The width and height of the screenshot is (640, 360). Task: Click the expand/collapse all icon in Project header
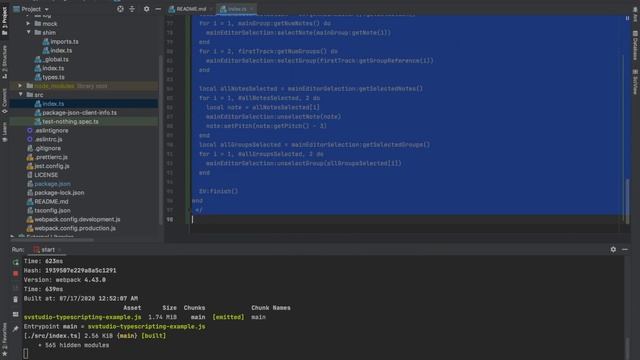[x=132, y=9]
